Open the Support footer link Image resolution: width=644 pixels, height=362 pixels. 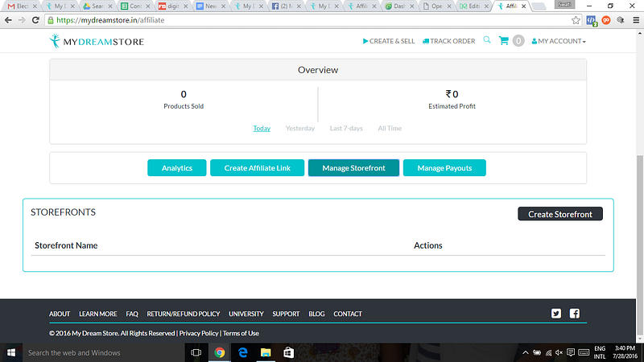pos(286,314)
